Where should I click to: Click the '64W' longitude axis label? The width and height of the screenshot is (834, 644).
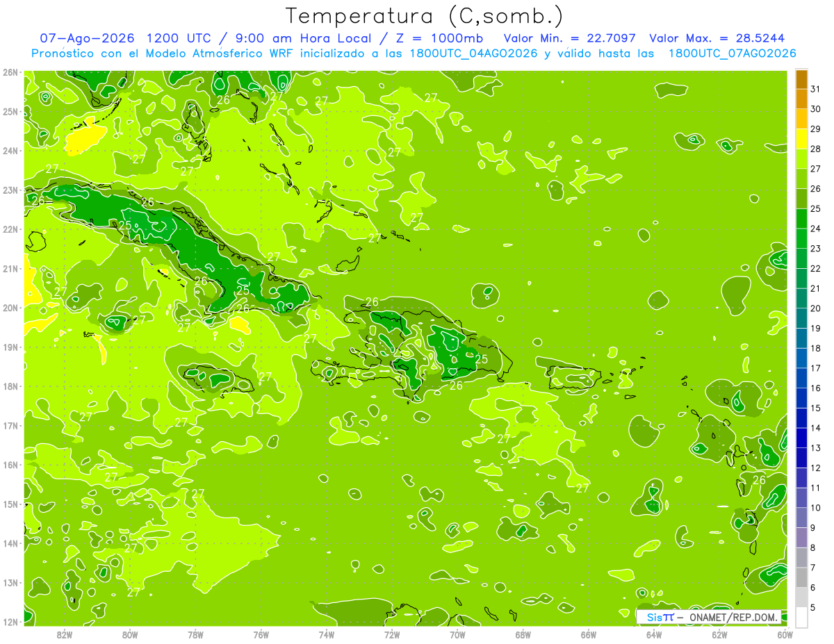(654, 634)
